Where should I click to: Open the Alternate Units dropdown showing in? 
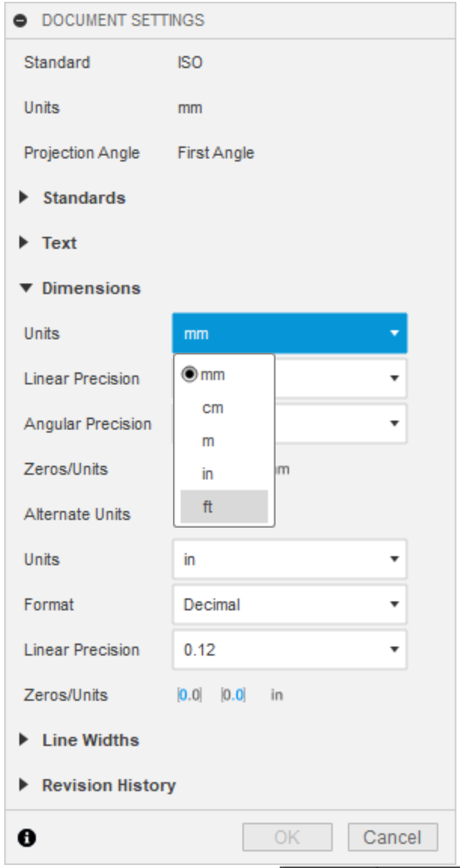(x=289, y=559)
